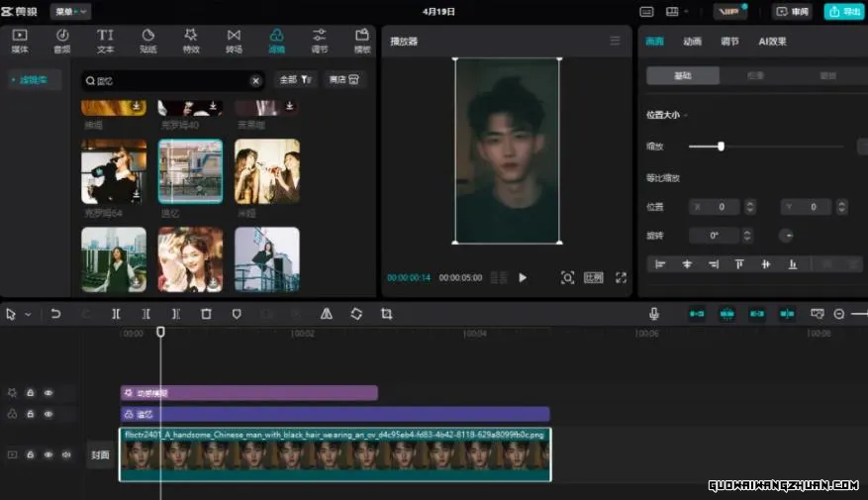Viewport: 868px width, 500px height.
Task: Switch to the 动画 animation tab
Action: pos(692,41)
